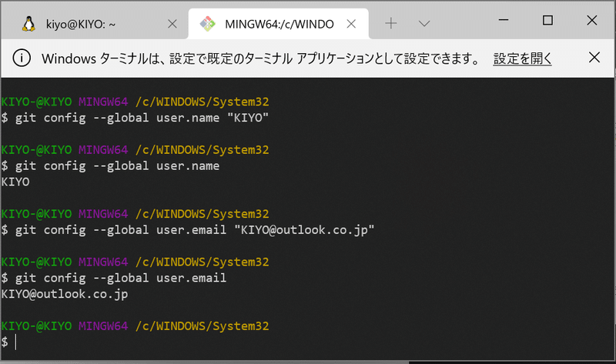The width and height of the screenshot is (616, 364).
Task: Click the KIYO@outlook.co.jp output line
Action: (65, 294)
